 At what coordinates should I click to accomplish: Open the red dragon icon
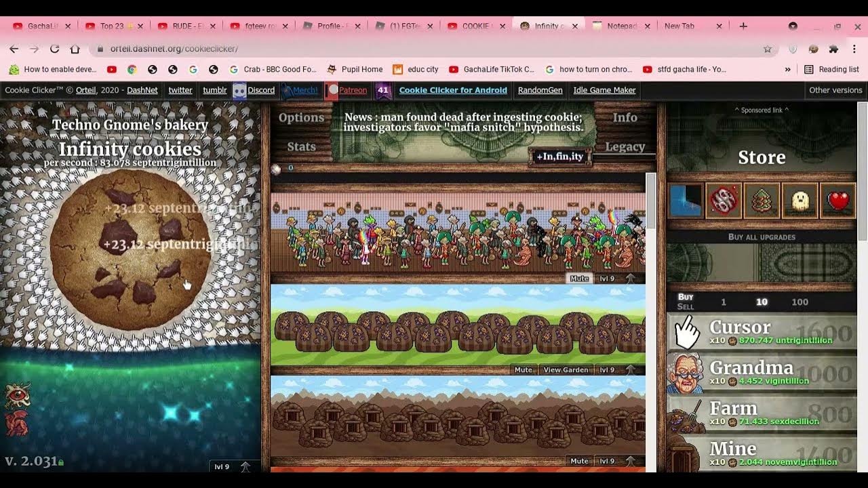point(17,423)
